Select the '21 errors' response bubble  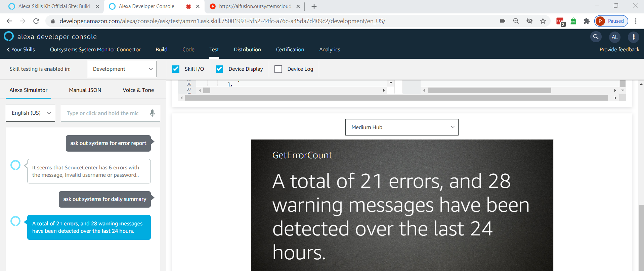tap(89, 227)
